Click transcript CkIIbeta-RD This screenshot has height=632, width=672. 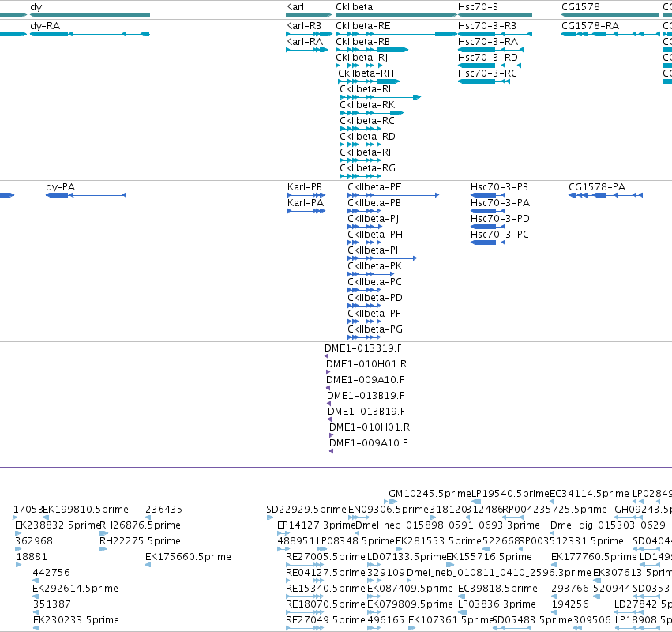[367, 137]
